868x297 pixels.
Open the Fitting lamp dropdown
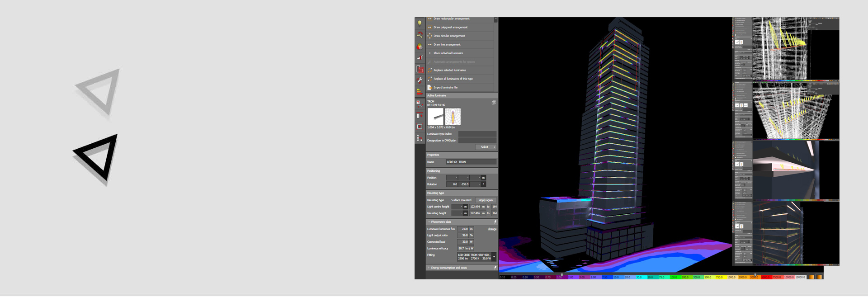click(494, 257)
